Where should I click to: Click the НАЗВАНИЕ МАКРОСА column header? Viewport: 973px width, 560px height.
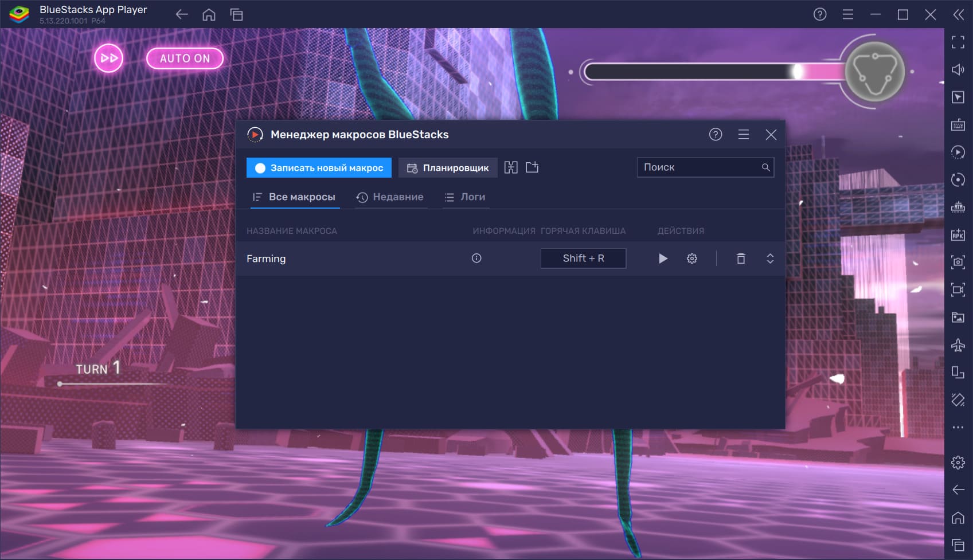[292, 231]
